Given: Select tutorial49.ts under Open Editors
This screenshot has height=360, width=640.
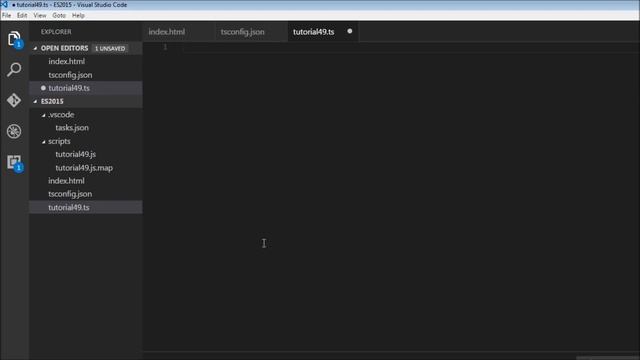Looking at the screenshot, I should 86,88.
